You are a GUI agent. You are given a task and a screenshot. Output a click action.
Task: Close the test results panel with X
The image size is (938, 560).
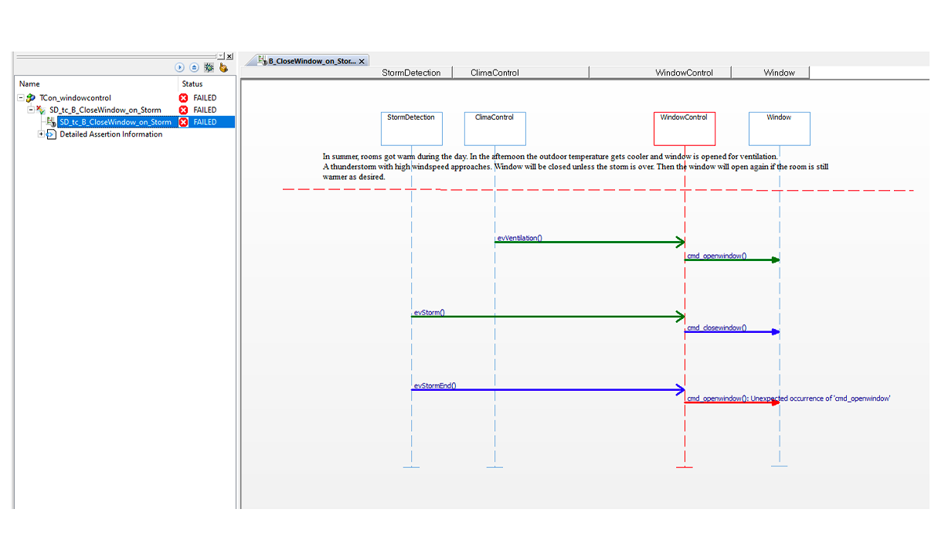(x=229, y=56)
